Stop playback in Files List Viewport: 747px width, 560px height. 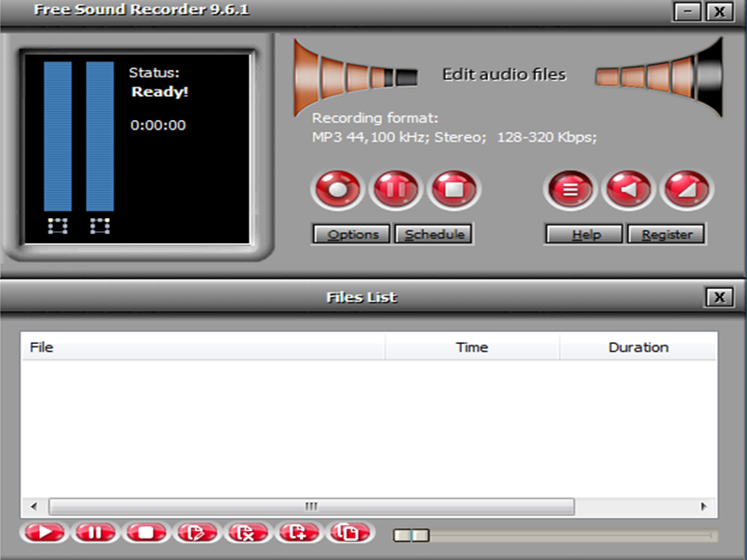click(147, 532)
